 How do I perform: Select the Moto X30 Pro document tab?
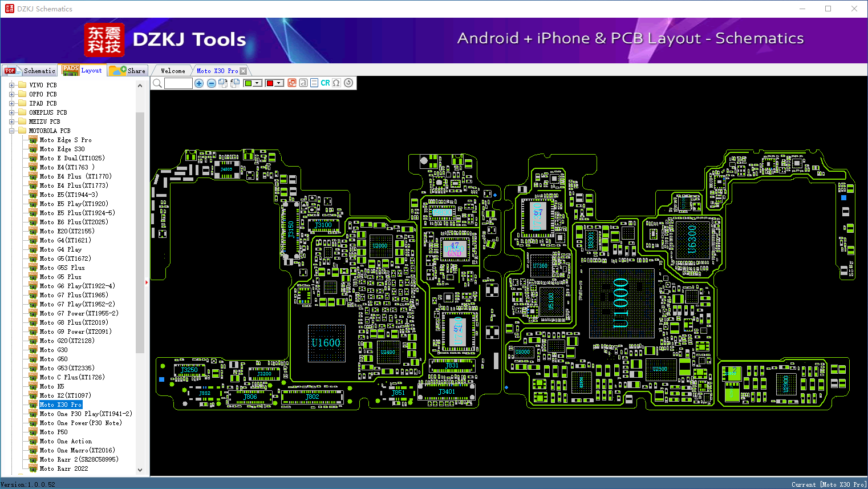[217, 71]
